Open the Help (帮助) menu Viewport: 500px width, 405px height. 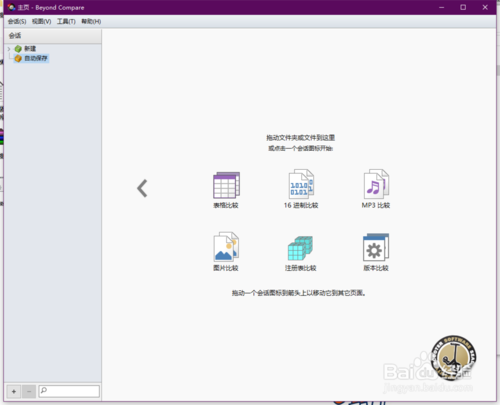91,21
